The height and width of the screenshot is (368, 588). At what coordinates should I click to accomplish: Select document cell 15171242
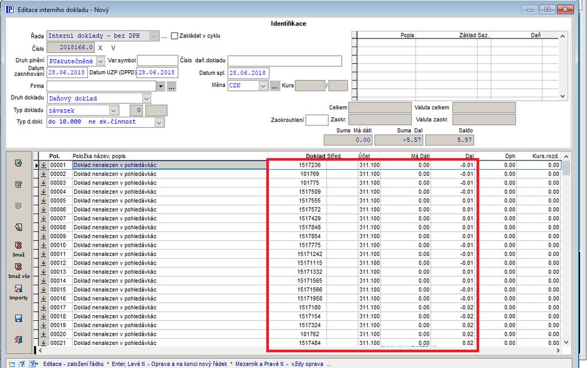point(297,254)
